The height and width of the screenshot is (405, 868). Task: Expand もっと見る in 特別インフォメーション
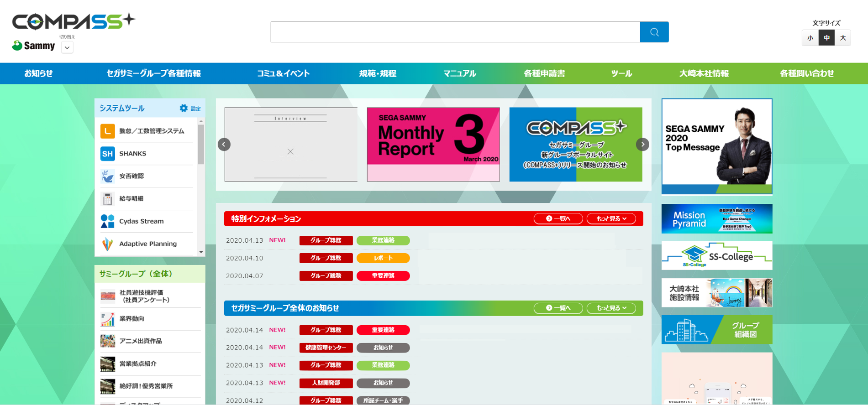coord(611,219)
